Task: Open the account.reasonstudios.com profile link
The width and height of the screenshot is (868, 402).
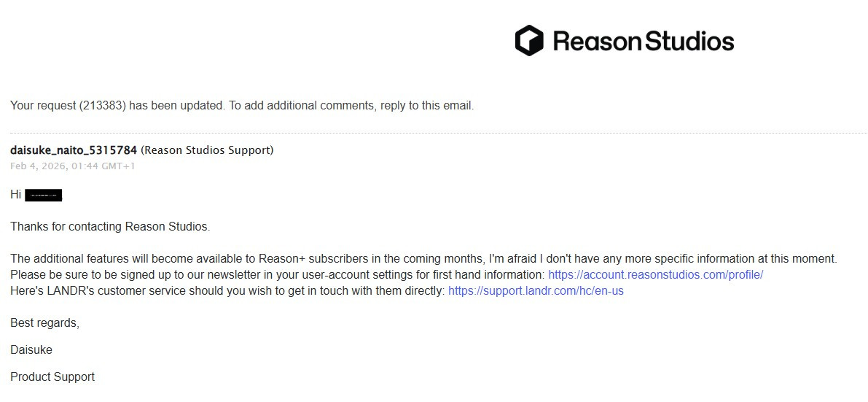Action: point(655,275)
